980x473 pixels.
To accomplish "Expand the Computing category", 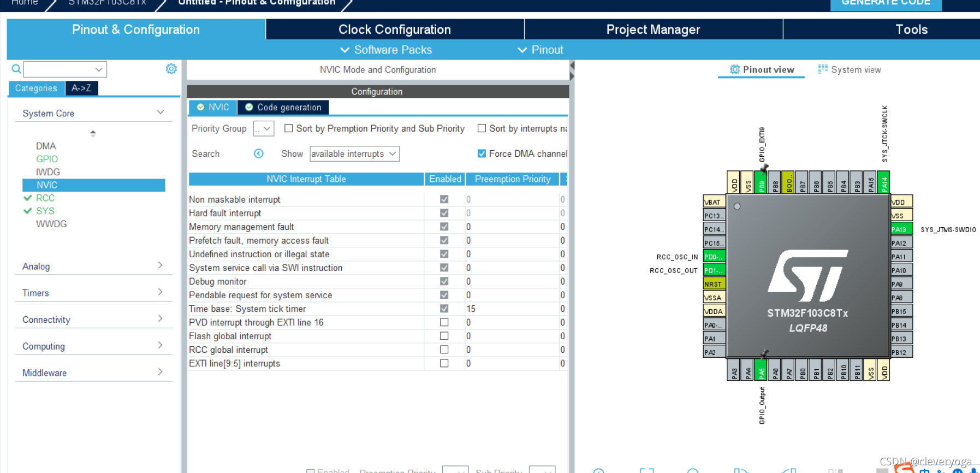I will pos(161,345).
